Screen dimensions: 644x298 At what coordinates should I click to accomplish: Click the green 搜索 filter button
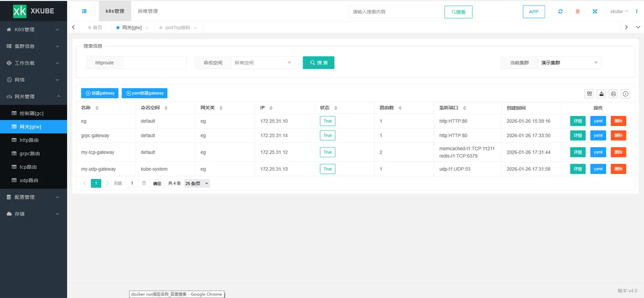pos(318,63)
